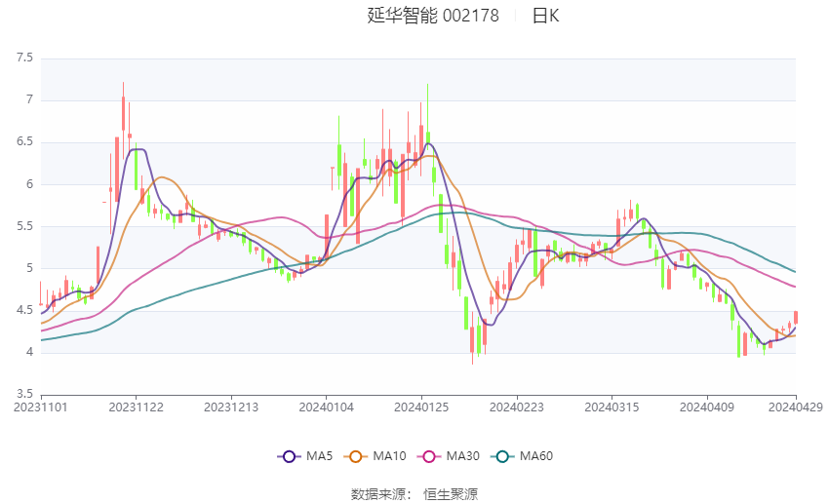Click the 20240315 x-axis date label

[x=612, y=407]
